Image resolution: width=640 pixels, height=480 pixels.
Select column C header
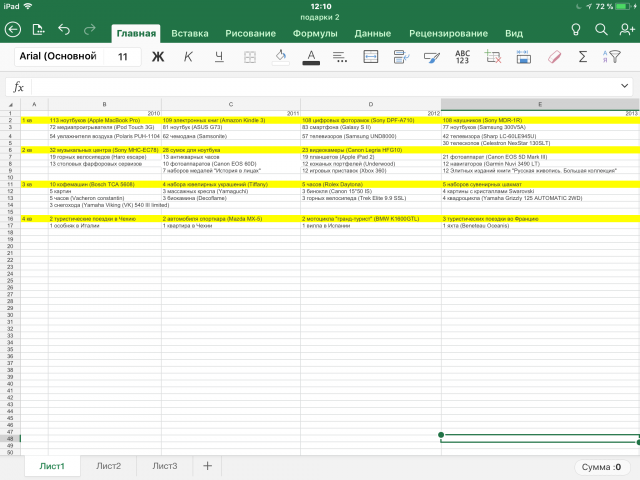tap(231, 104)
